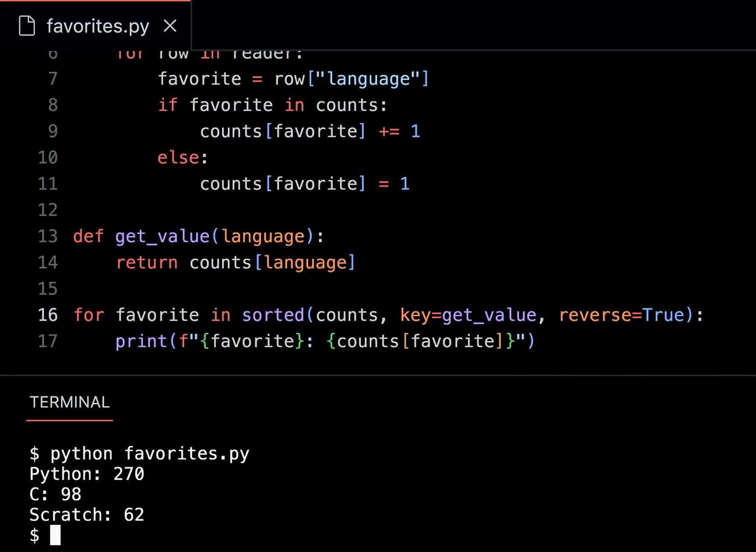Select the favorites.py tab label
The image size is (756, 552).
tap(98, 26)
